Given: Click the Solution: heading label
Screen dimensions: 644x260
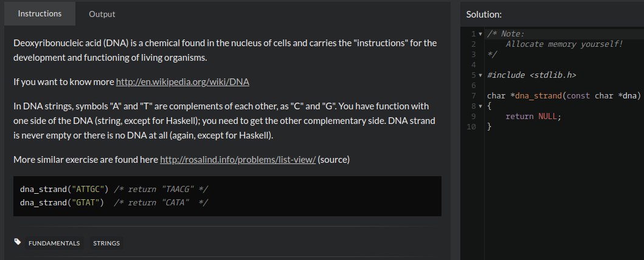Looking at the screenshot, I should coord(484,15).
